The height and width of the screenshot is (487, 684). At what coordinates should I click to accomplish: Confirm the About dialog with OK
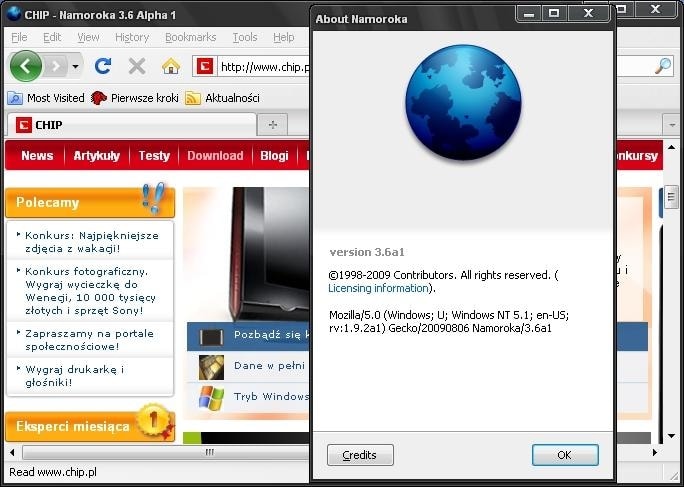pos(564,455)
